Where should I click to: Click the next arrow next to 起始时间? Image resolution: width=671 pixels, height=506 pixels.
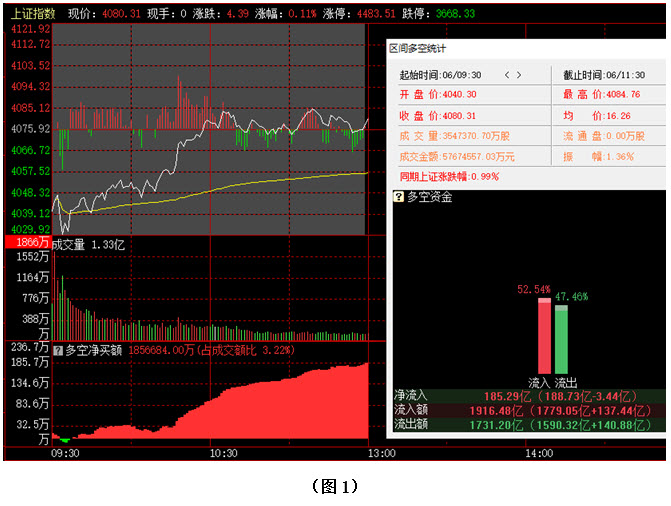[519, 75]
